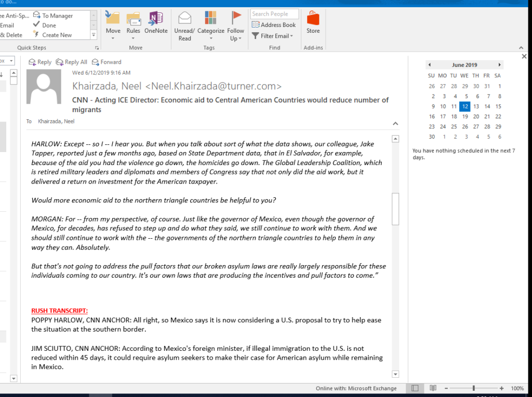This screenshot has width=532, height=397.
Task: Collapse the message header details
Action: [x=395, y=124]
